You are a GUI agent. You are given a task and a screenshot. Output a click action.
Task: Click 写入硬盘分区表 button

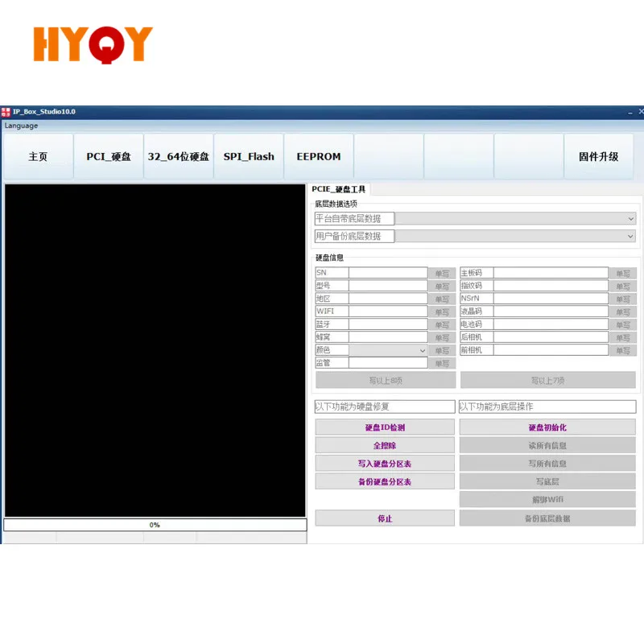coord(385,464)
